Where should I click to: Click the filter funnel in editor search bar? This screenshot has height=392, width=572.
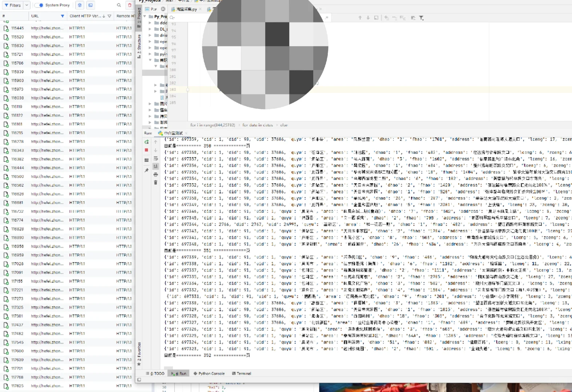pos(421,18)
